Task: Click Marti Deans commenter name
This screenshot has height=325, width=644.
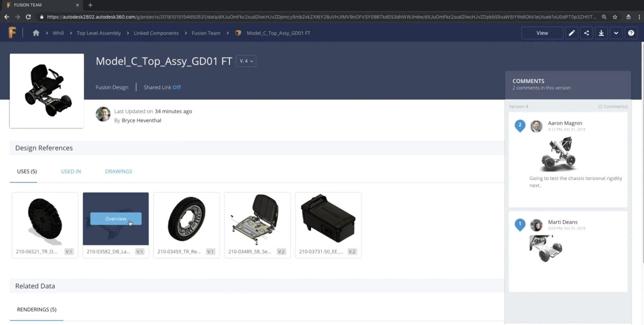Action: pyautogui.click(x=562, y=222)
